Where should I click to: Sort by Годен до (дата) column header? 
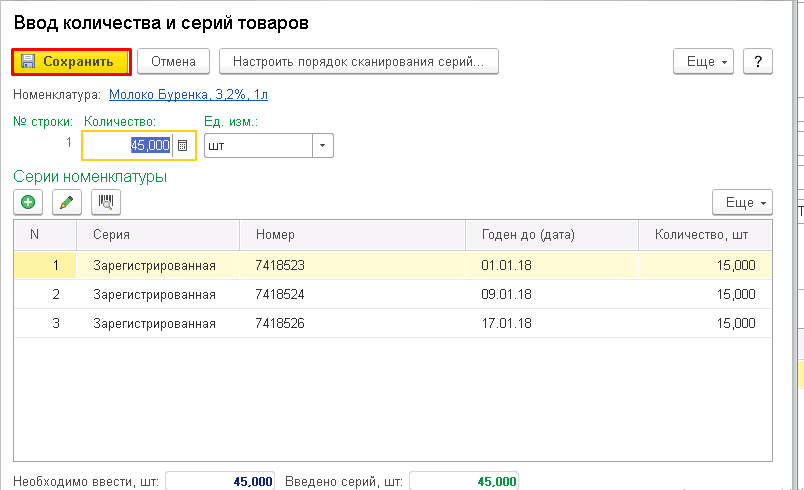[x=551, y=235]
